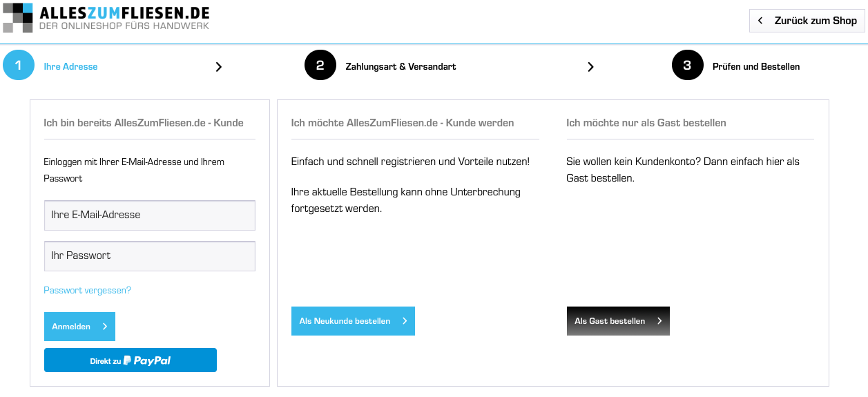
Task: Click the chevron after Ihre Adresse step
Action: pos(219,67)
